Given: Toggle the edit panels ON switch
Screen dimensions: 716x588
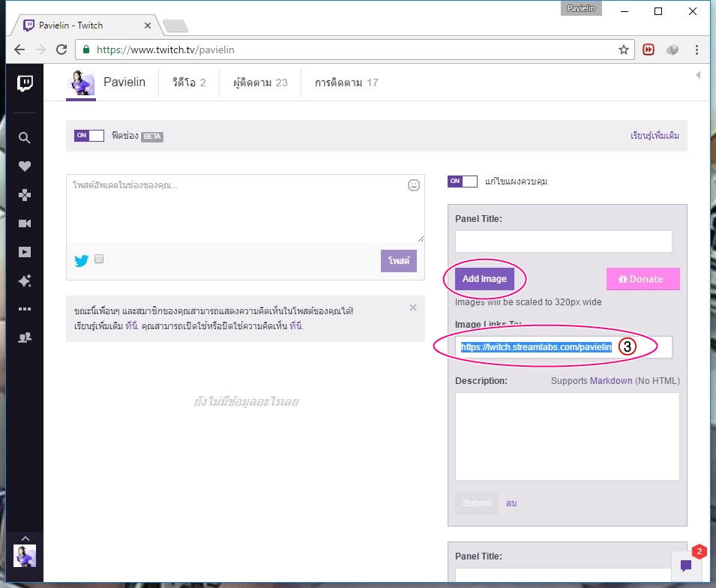Looking at the screenshot, I should pyautogui.click(x=463, y=181).
